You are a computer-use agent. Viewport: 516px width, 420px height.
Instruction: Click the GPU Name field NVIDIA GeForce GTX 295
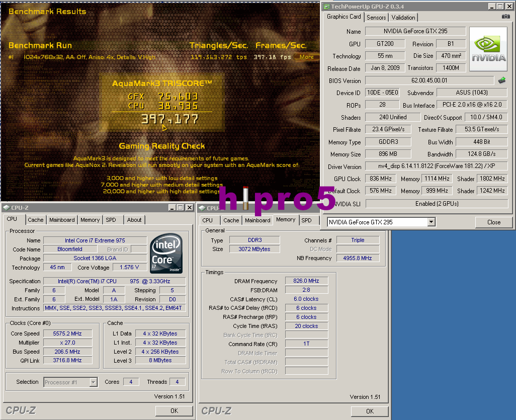[x=415, y=31]
